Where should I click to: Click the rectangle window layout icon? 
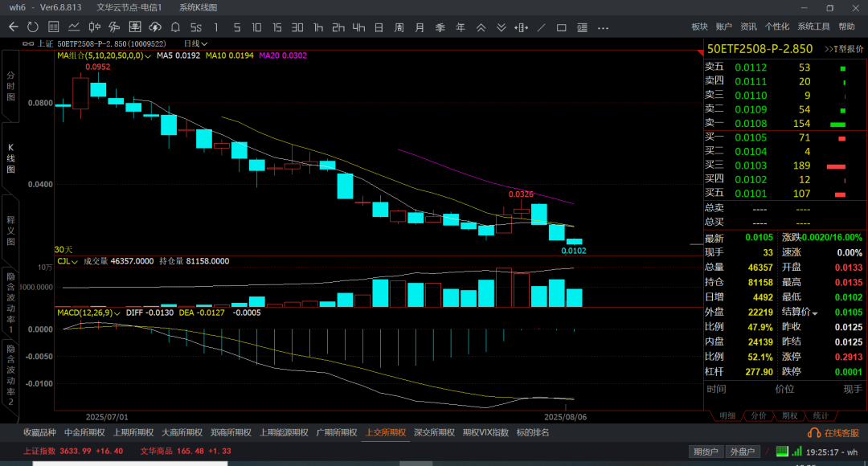[x=561, y=27]
